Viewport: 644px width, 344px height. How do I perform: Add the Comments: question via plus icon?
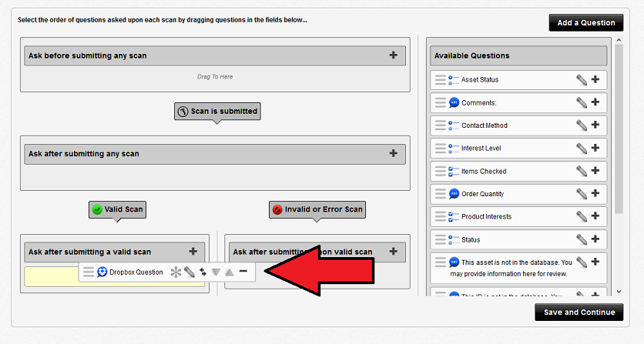click(x=595, y=102)
